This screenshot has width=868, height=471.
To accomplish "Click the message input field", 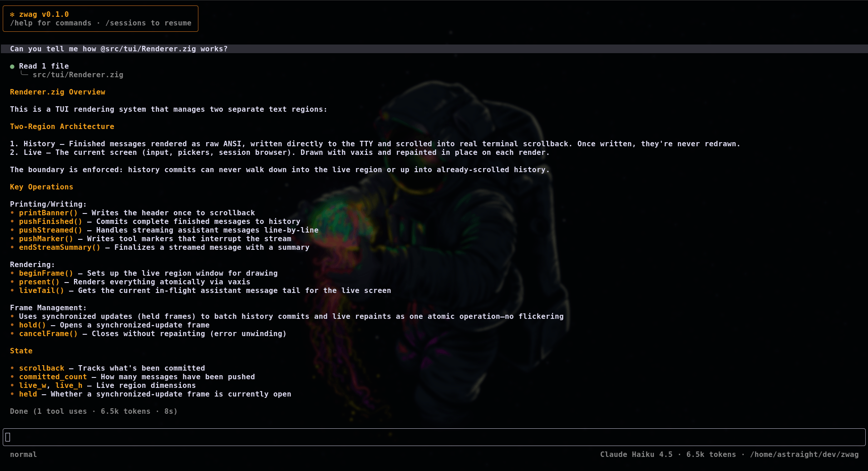I will tap(434, 437).
